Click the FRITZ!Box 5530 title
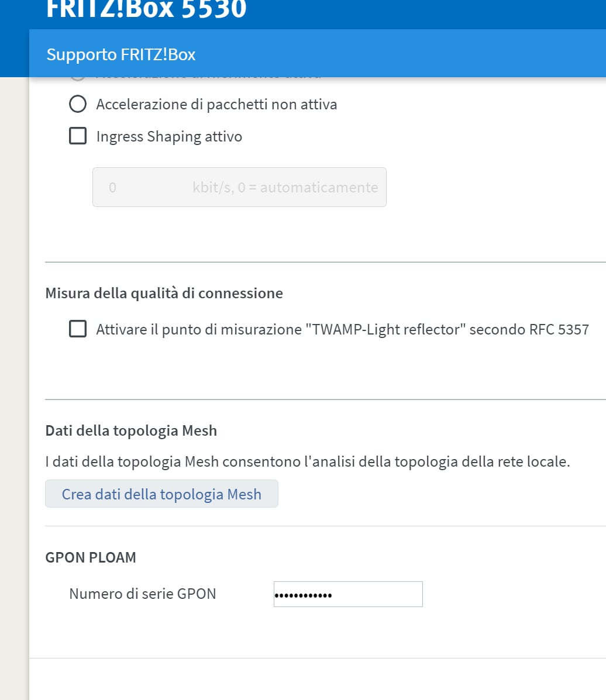The height and width of the screenshot is (700, 606). click(146, 9)
